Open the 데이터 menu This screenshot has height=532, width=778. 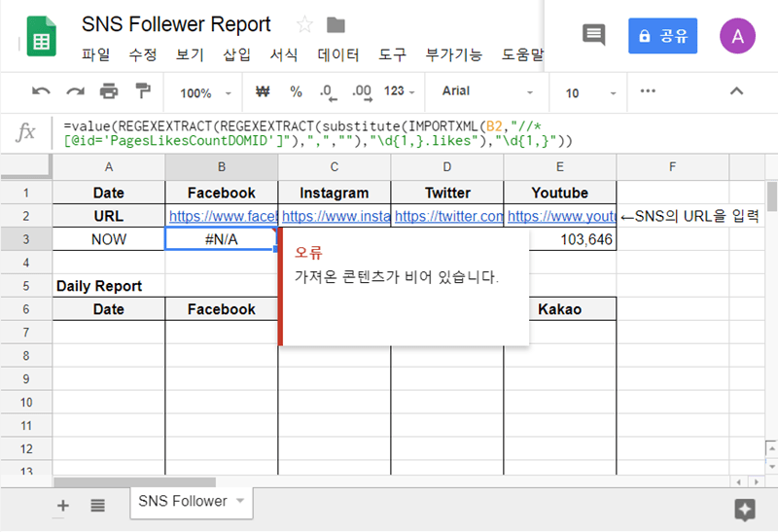click(x=338, y=54)
